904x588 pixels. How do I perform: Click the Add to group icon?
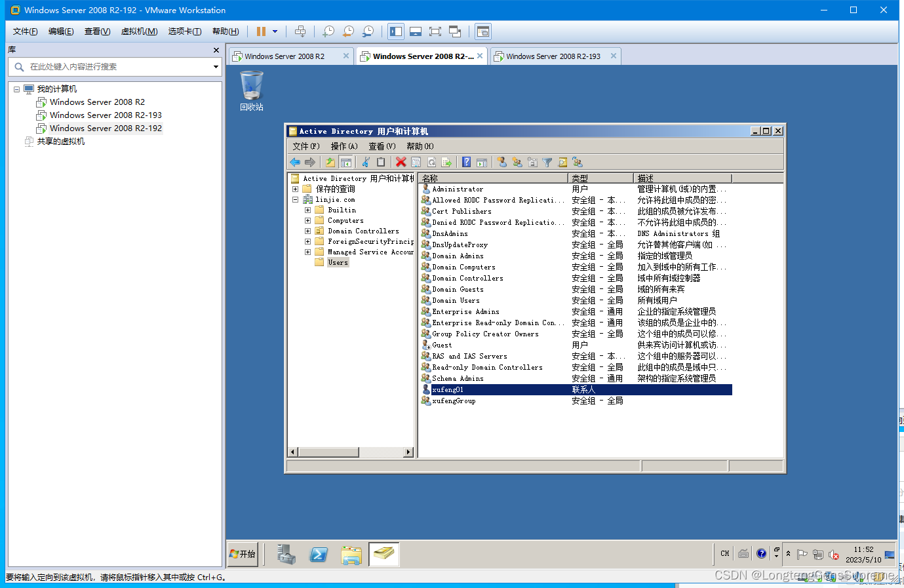click(x=578, y=162)
